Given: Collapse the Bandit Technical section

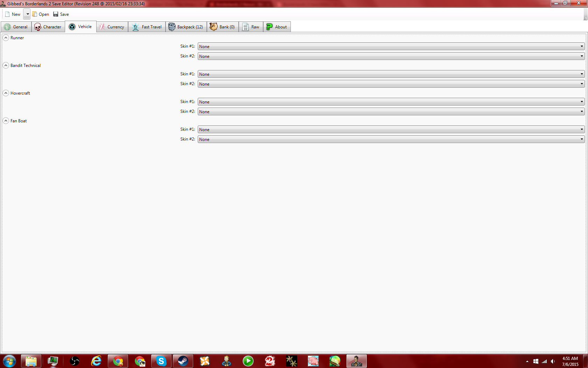Looking at the screenshot, I should 6,66.
